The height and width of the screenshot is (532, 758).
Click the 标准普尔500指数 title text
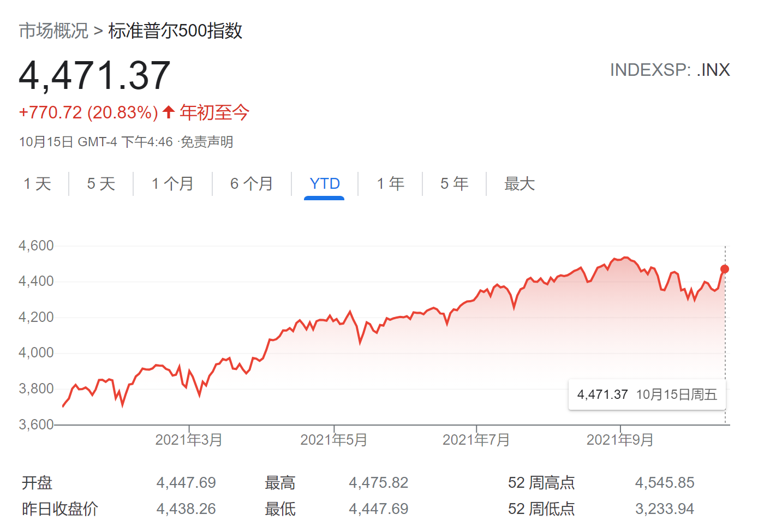coord(175,31)
